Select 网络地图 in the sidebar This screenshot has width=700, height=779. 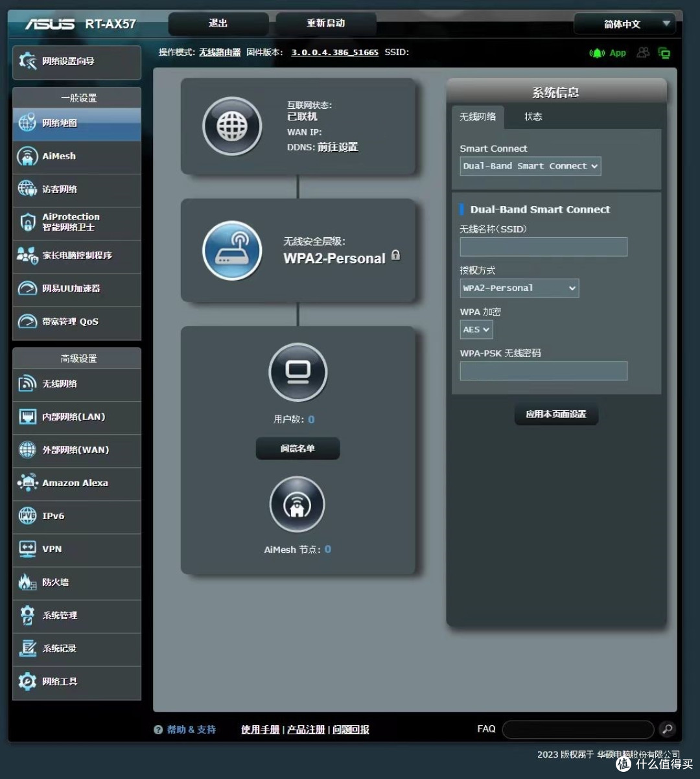tap(76, 123)
